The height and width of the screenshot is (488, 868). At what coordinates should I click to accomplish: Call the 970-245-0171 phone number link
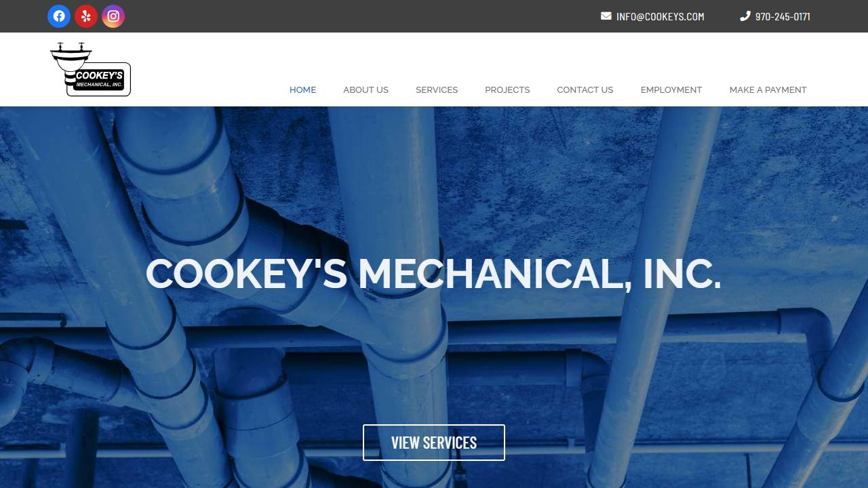(783, 16)
